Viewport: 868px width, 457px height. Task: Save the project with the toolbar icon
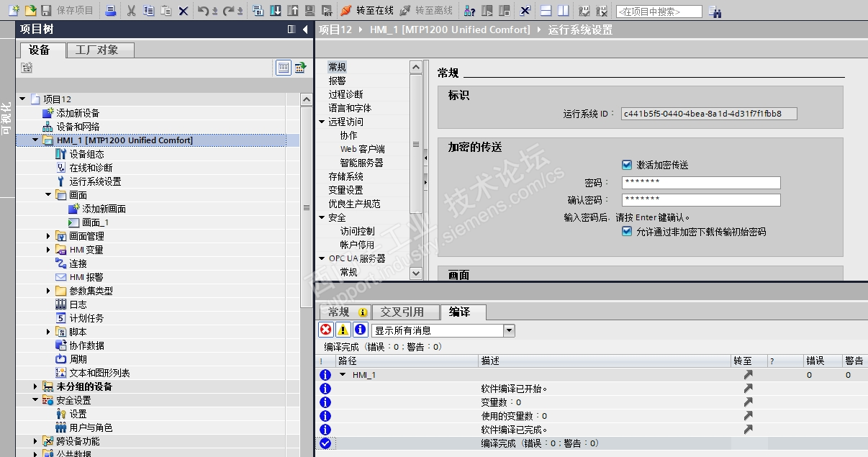(46, 11)
